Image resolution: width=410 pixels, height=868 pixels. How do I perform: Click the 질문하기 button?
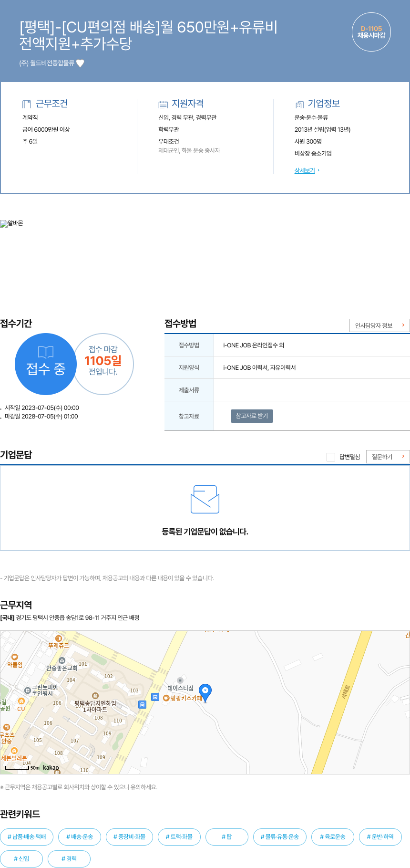388,457
